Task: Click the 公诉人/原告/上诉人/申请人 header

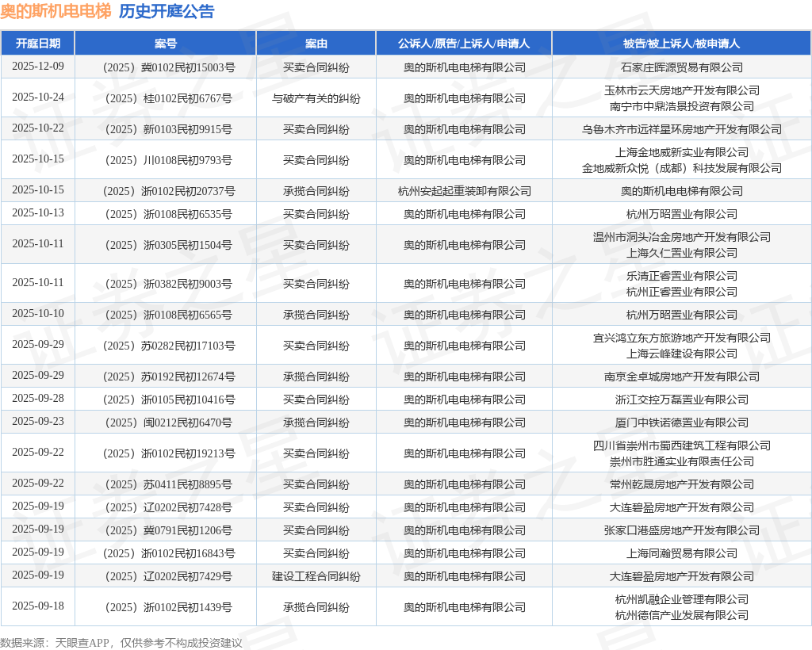Action: click(464, 44)
